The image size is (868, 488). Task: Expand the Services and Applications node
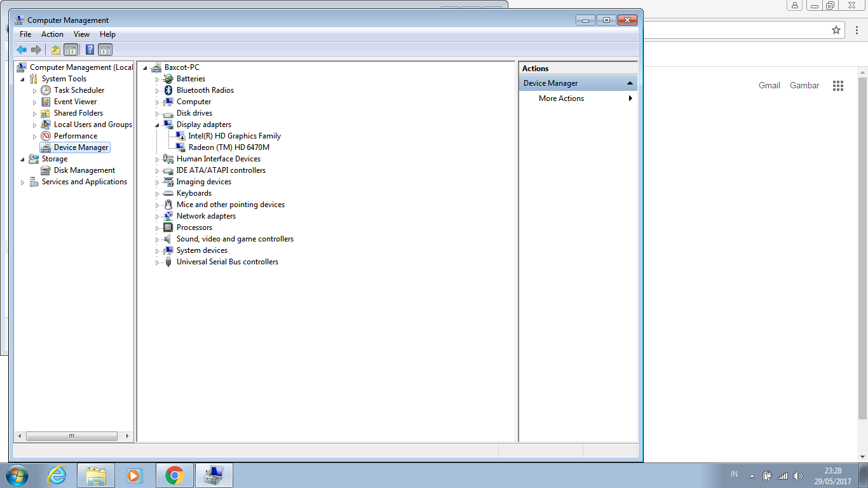[x=23, y=182]
